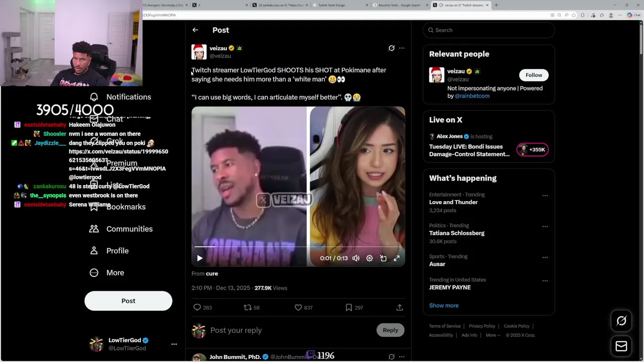
Task: Open Grok icon on John Bummit reply
Action: point(391,357)
